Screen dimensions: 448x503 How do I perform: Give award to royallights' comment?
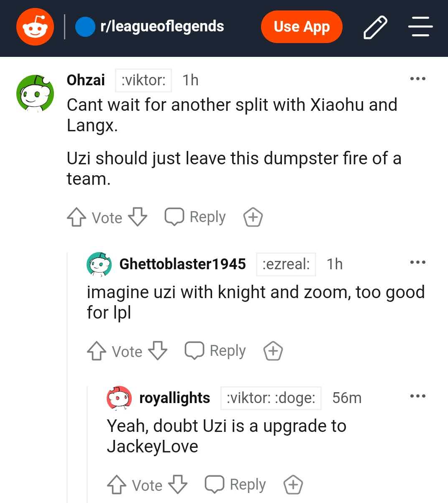pyautogui.click(x=293, y=485)
